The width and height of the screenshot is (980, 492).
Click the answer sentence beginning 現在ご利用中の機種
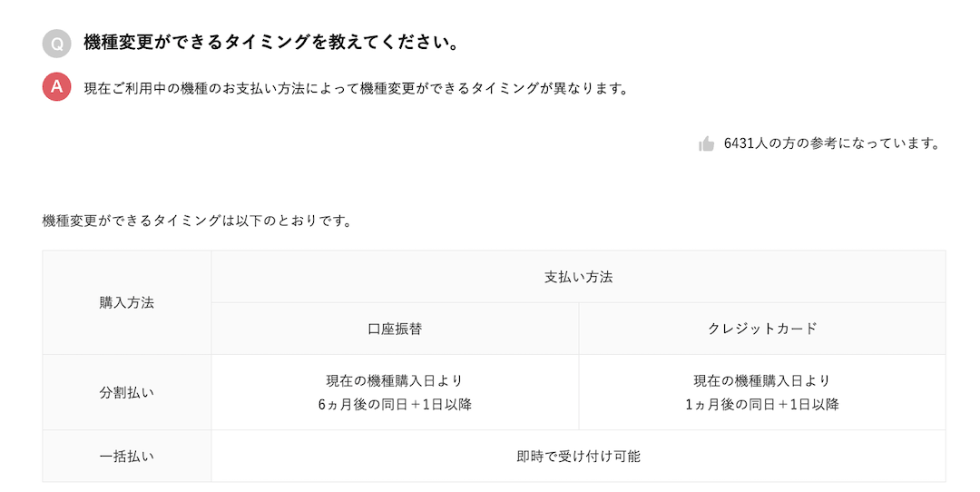point(356,88)
